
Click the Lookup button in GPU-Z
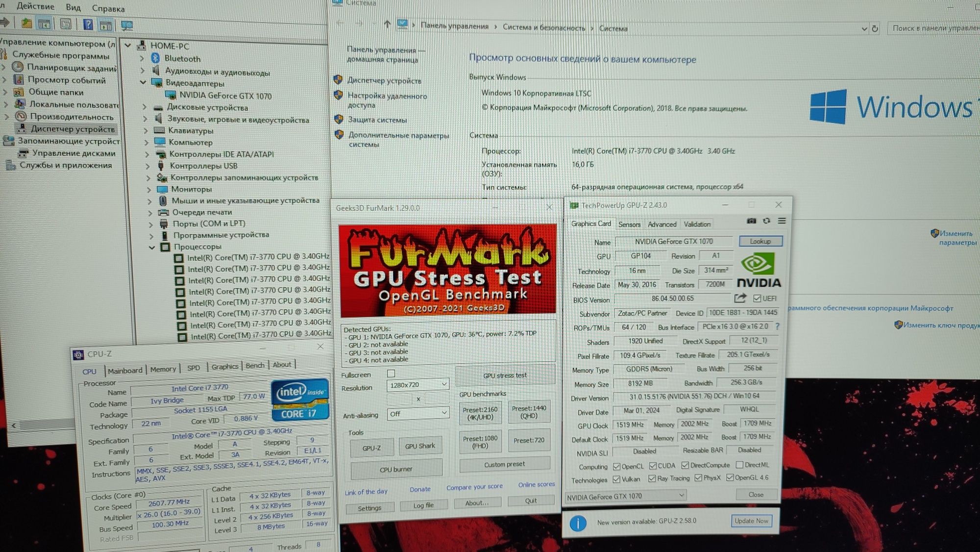pos(760,241)
